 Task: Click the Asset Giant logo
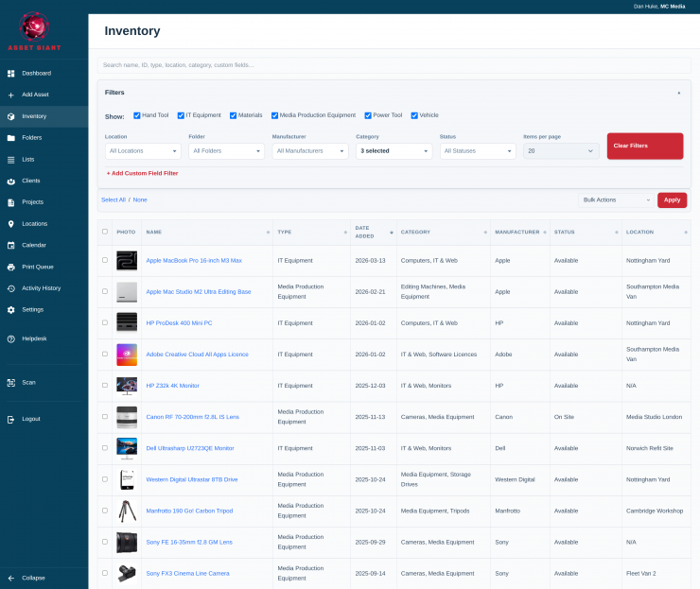tap(34, 31)
